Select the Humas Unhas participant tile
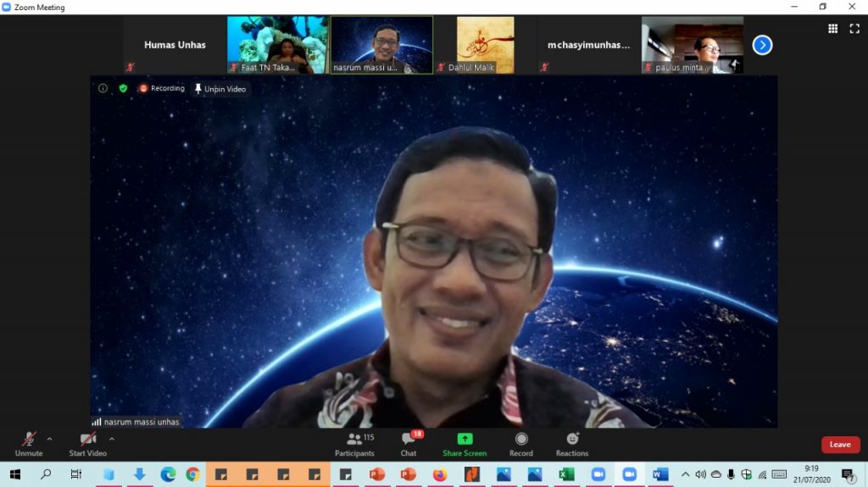 [x=175, y=45]
